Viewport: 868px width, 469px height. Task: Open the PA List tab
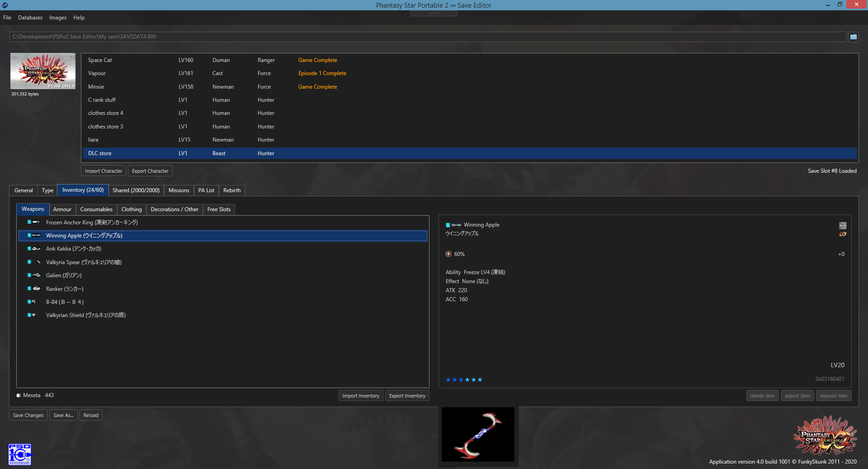[206, 190]
